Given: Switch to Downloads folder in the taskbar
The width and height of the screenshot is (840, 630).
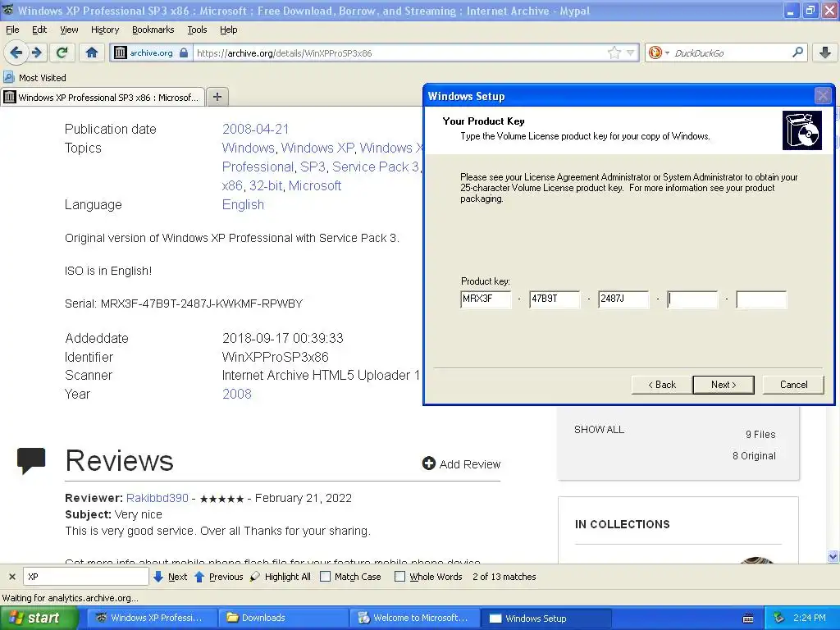Looking at the screenshot, I should tap(282, 619).
